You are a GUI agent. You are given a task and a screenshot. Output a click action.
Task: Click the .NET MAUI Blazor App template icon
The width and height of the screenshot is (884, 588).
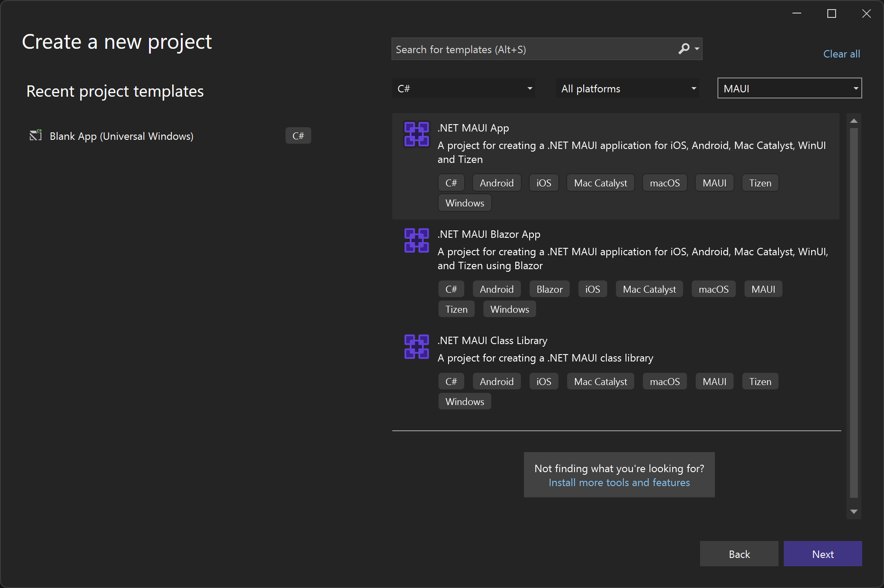(416, 240)
